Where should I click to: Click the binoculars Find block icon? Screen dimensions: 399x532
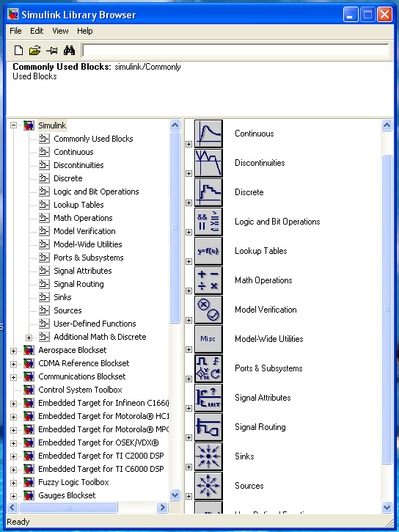pyautogui.click(x=69, y=51)
